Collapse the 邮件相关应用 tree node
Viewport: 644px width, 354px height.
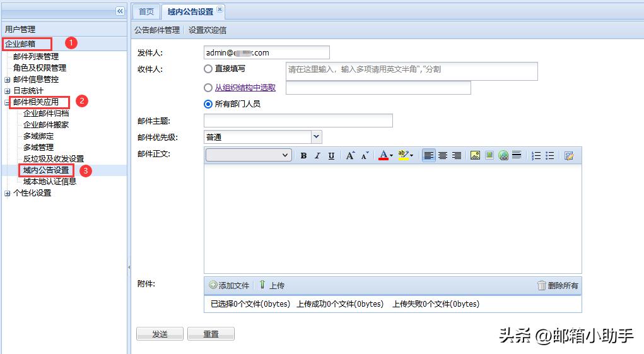point(8,102)
